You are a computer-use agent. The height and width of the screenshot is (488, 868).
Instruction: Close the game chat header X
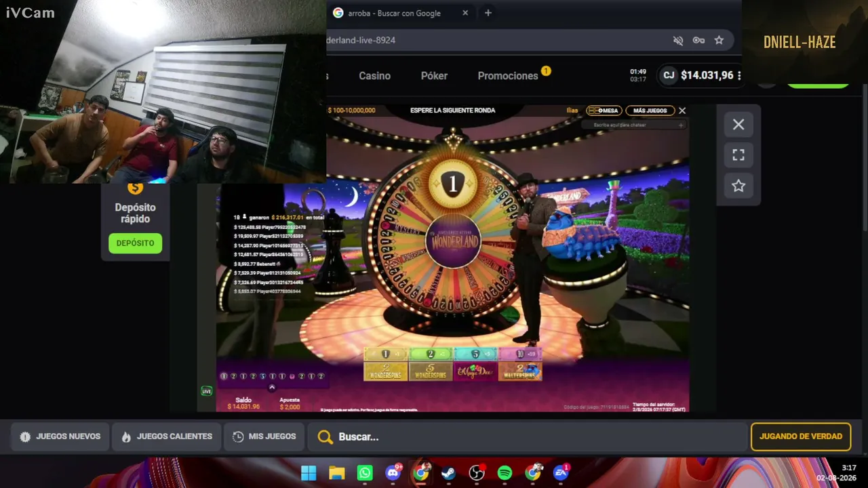pyautogui.click(x=682, y=110)
